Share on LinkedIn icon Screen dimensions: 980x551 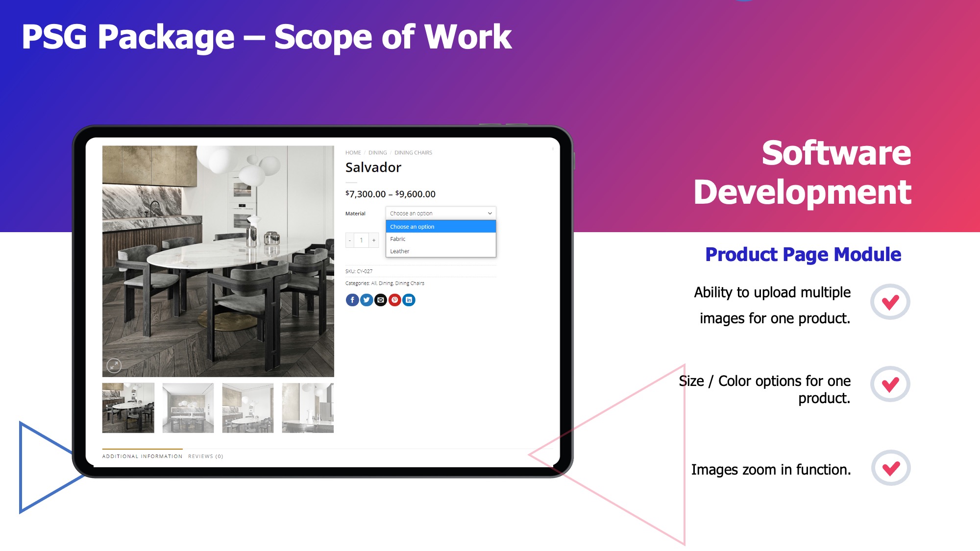coord(409,300)
